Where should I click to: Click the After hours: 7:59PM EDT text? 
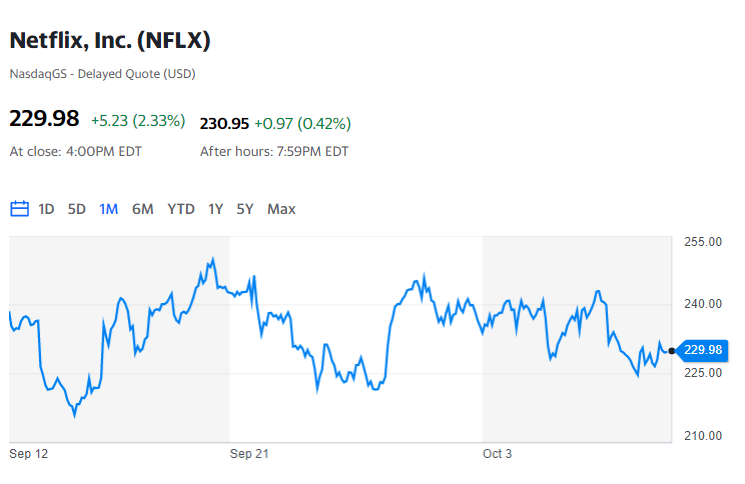(x=274, y=152)
